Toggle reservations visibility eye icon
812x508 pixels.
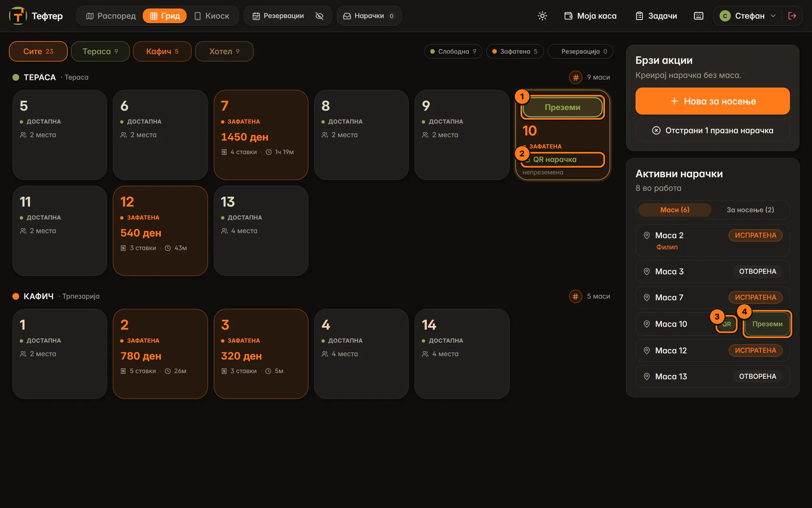click(x=320, y=16)
